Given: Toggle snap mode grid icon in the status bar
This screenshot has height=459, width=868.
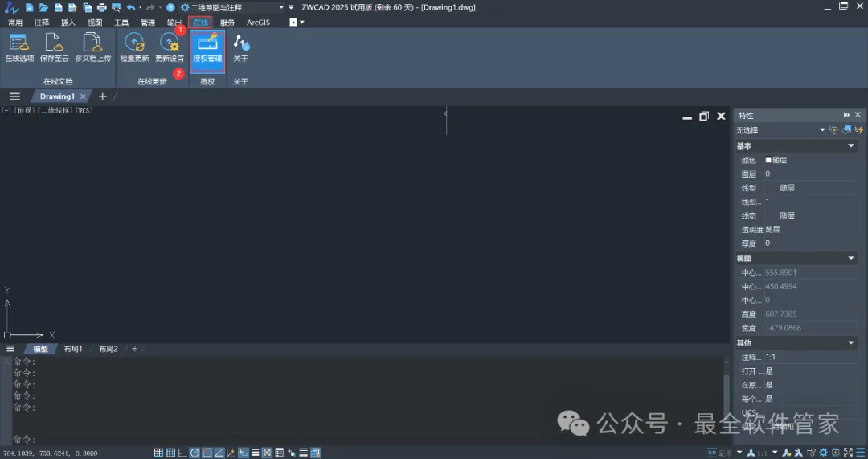Looking at the screenshot, I should point(159,453).
